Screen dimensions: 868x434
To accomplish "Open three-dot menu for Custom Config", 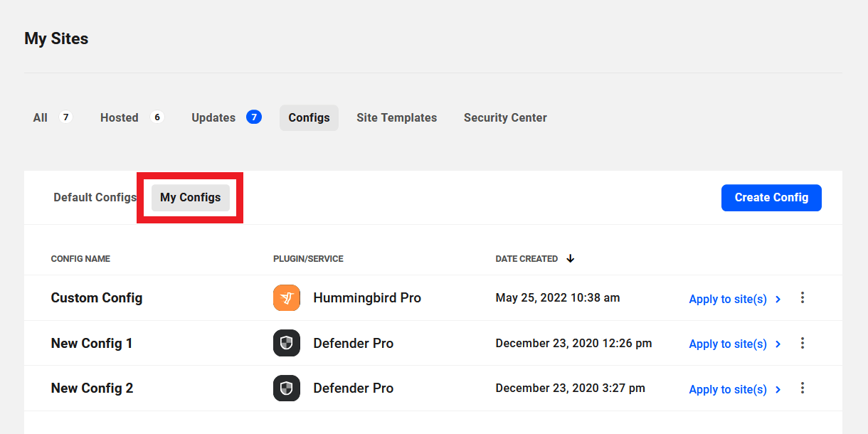I will coord(803,298).
